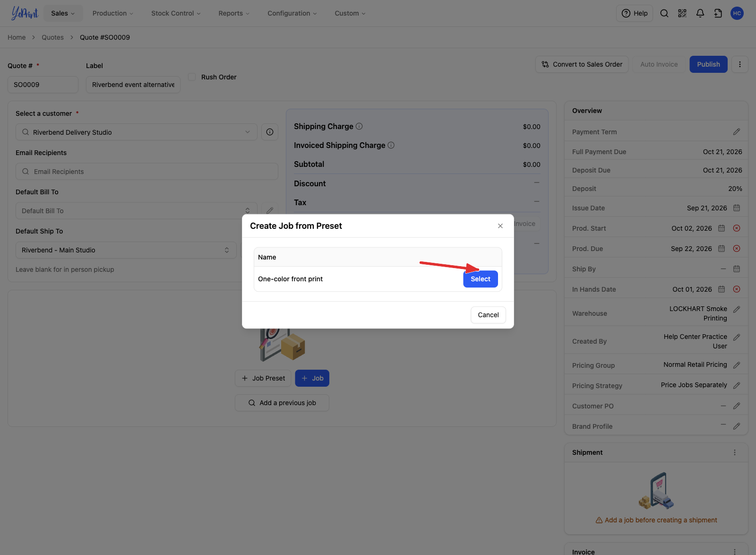
Task: Edit the Pricing Strategy
Action: coord(737,385)
